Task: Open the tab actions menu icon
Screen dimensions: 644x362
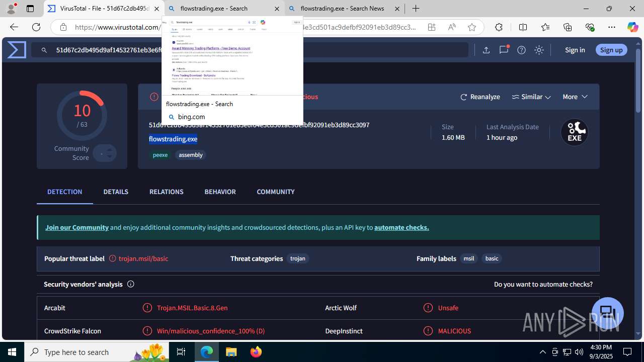Action: point(30,9)
